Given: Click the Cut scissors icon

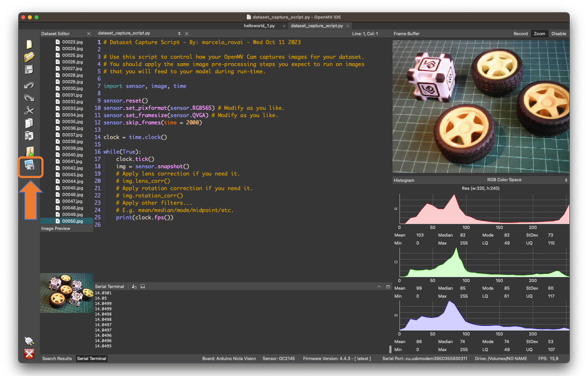Looking at the screenshot, I should click(x=29, y=110).
